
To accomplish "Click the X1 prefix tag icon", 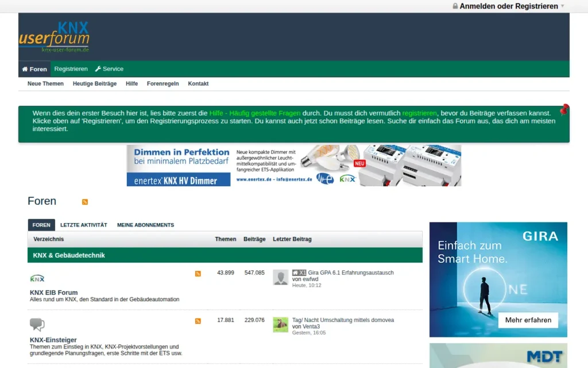I will point(299,273).
